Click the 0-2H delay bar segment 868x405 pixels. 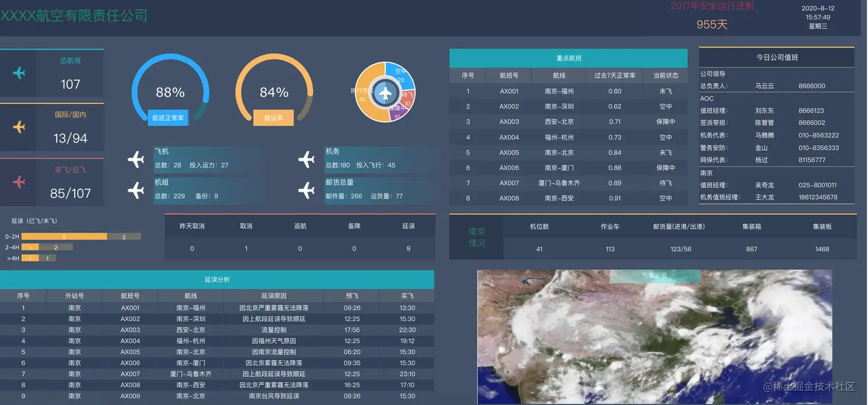pyautogui.click(x=63, y=236)
